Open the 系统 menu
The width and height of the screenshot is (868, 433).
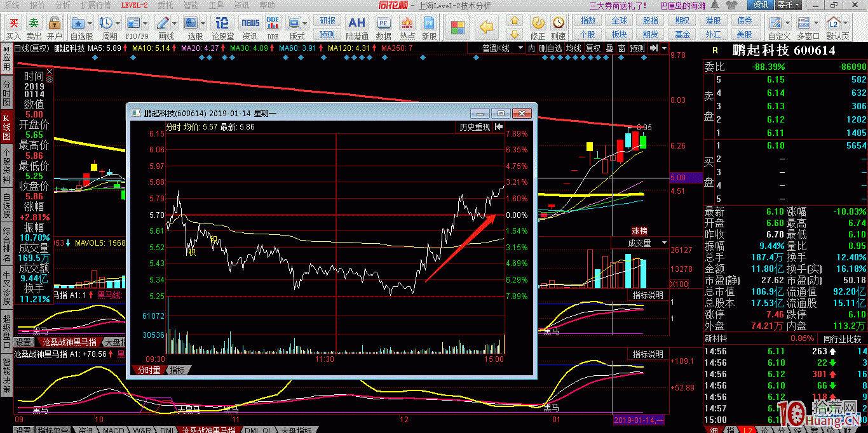pyautogui.click(x=12, y=5)
